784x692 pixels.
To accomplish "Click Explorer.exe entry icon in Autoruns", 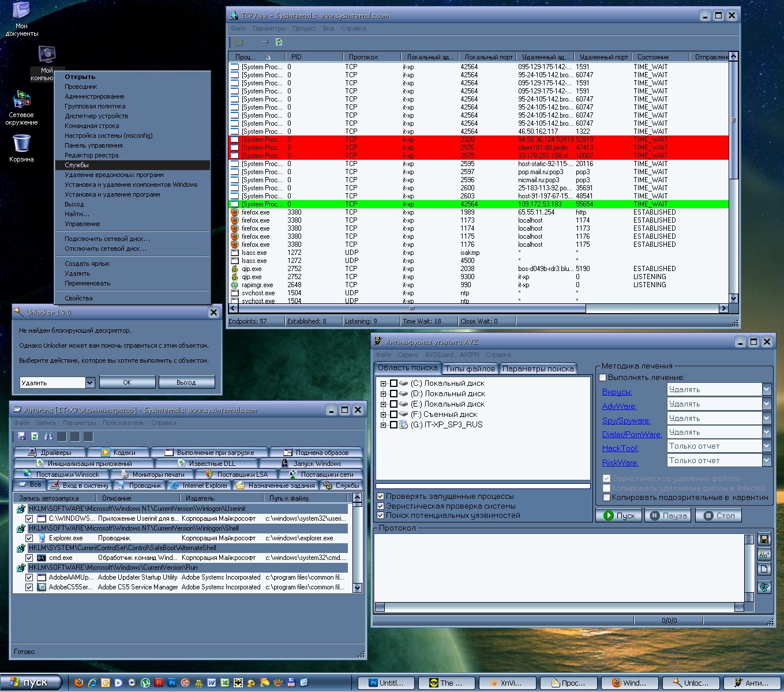I will pyautogui.click(x=42, y=538).
